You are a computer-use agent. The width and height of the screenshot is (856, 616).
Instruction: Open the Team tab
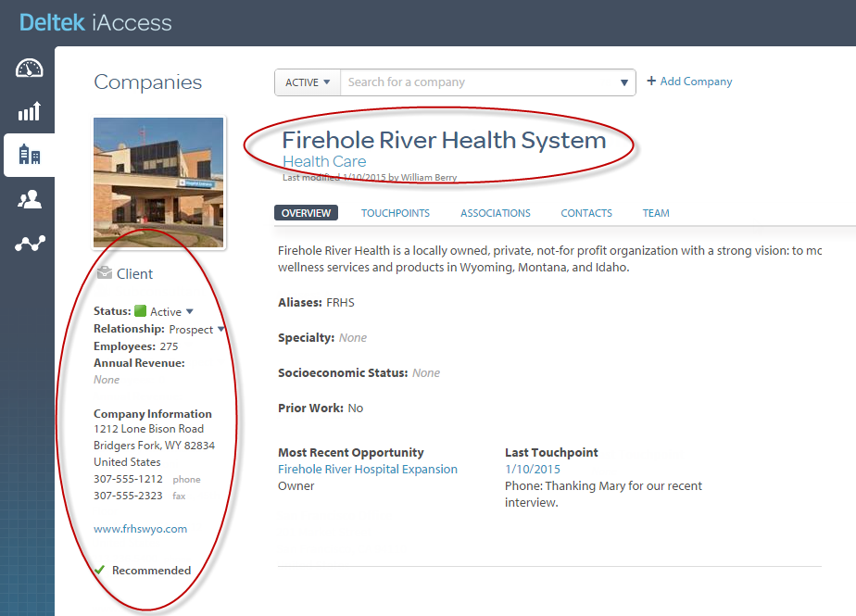656,213
